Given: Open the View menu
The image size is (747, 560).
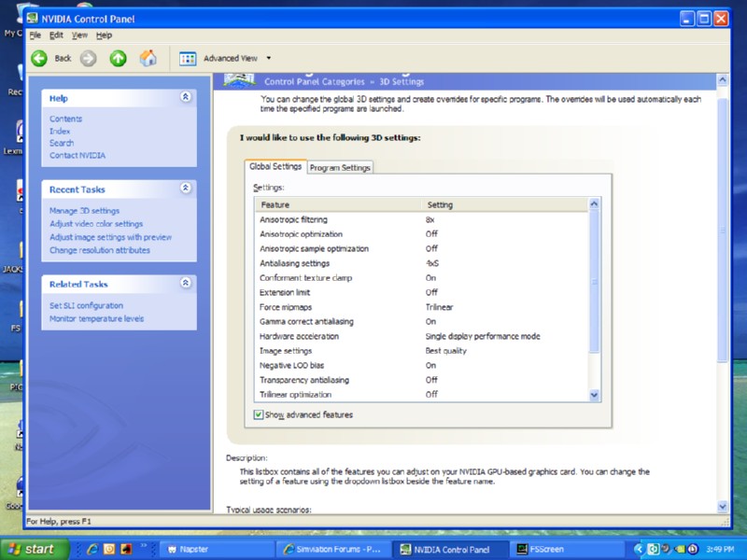Looking at the screenshot, I should pos(79,35).
